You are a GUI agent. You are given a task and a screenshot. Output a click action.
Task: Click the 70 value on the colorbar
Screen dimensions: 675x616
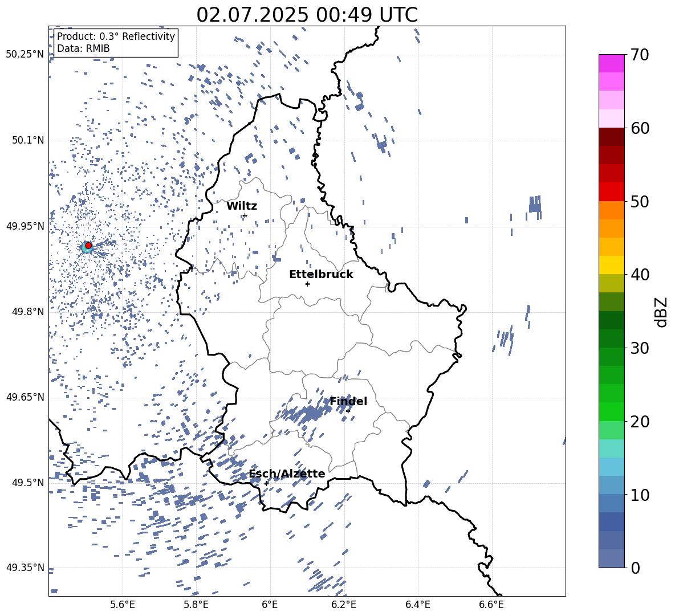coord(640,55)
